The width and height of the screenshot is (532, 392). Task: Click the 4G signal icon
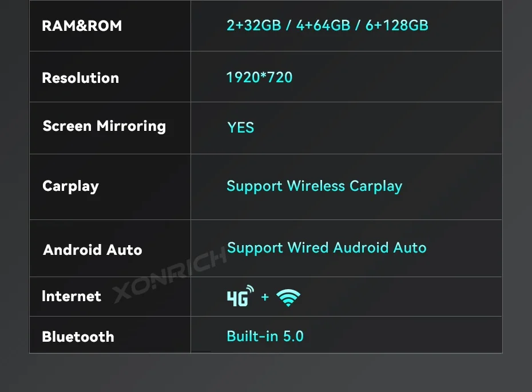pyautogui.click(x=241, y=296)
